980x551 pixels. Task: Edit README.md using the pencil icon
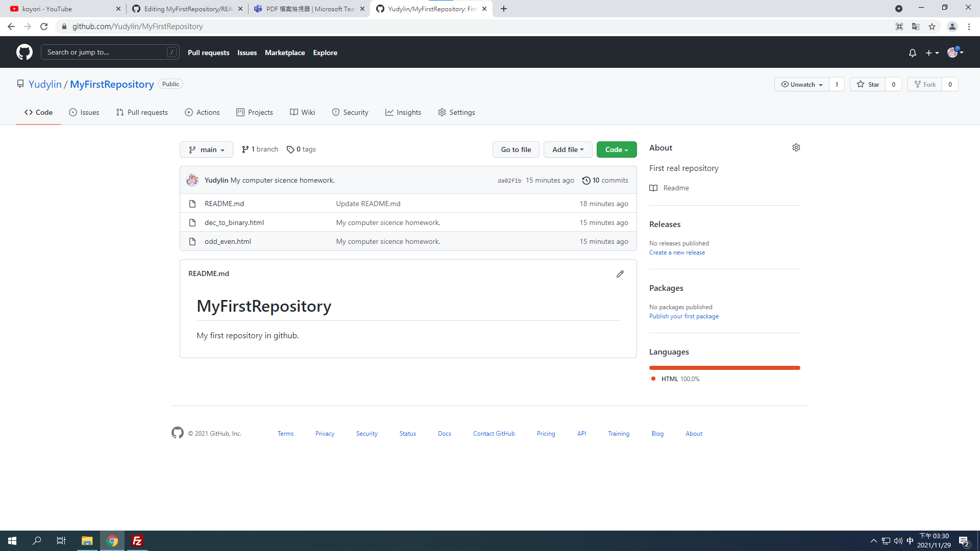[620, 274]
